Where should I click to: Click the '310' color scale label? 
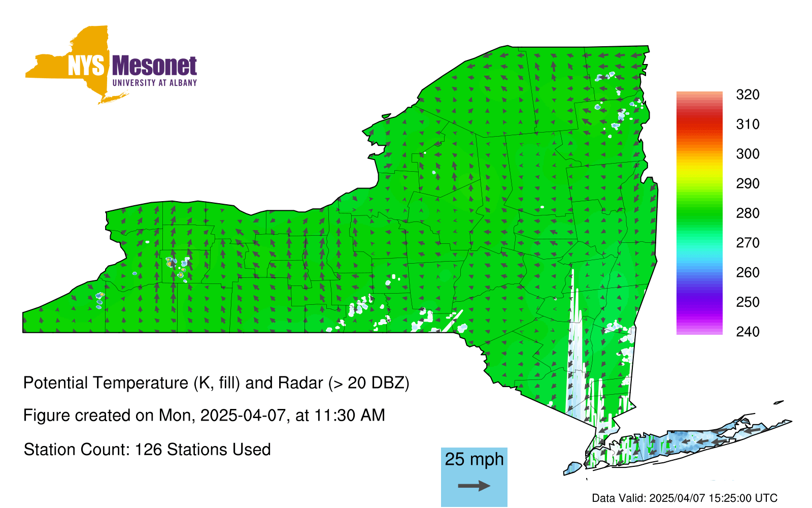pos(748,124)
